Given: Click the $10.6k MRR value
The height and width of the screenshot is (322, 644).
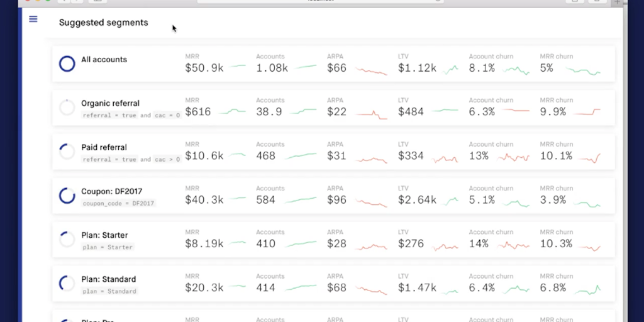Looking at the screenshot, I should (204, 156).
